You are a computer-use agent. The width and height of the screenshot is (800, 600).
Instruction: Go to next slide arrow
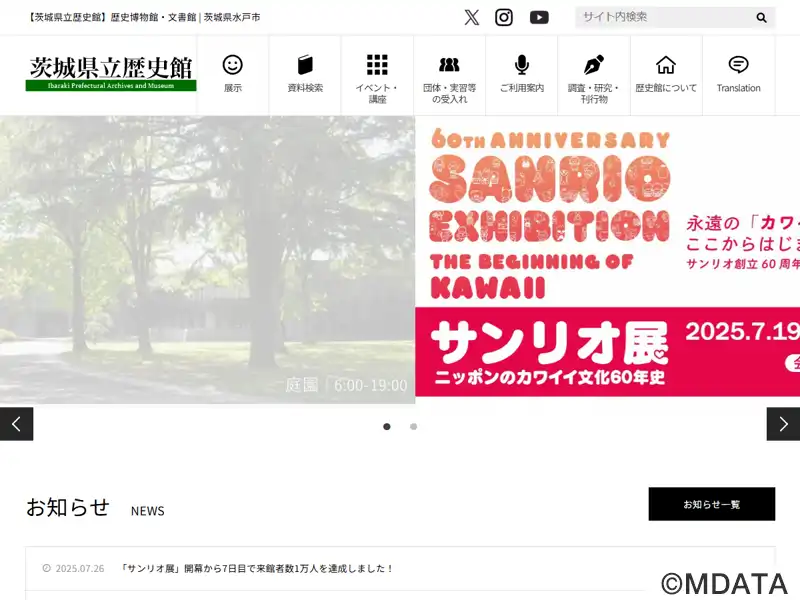(783, 424)
